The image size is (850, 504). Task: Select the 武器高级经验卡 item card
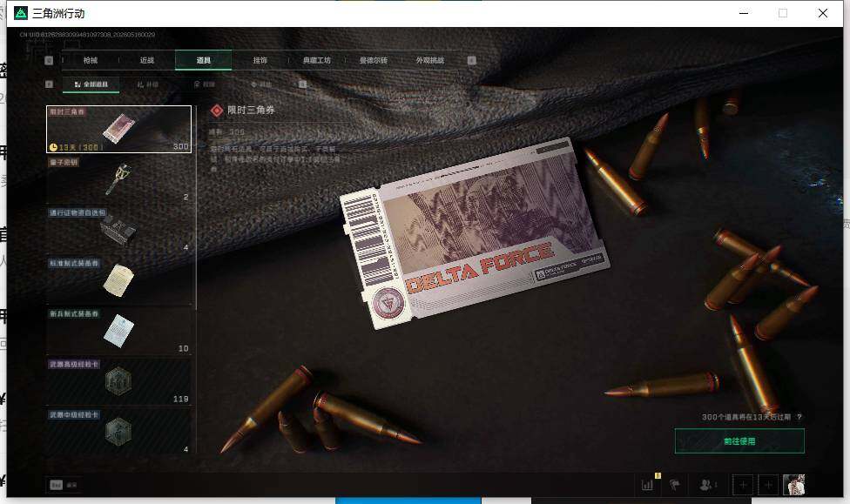tap(118, 381)
